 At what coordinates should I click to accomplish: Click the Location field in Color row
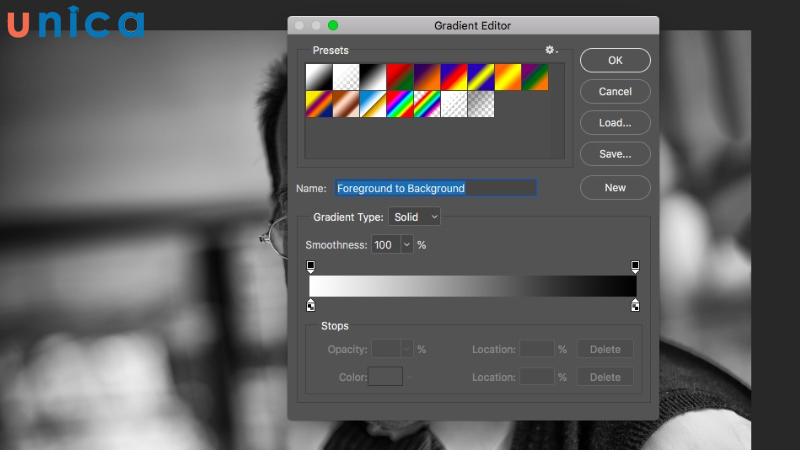pos(537,377)
